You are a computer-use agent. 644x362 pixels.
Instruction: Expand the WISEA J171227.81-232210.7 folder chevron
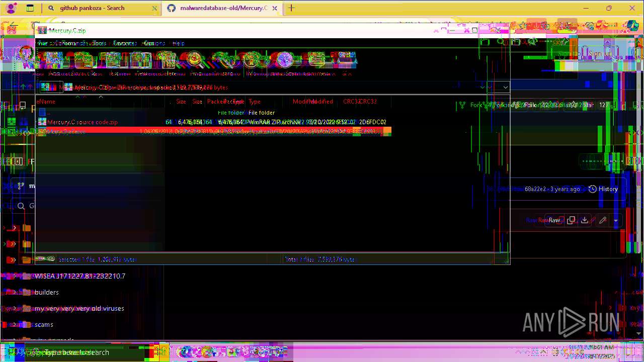click(x=15, y=276)
